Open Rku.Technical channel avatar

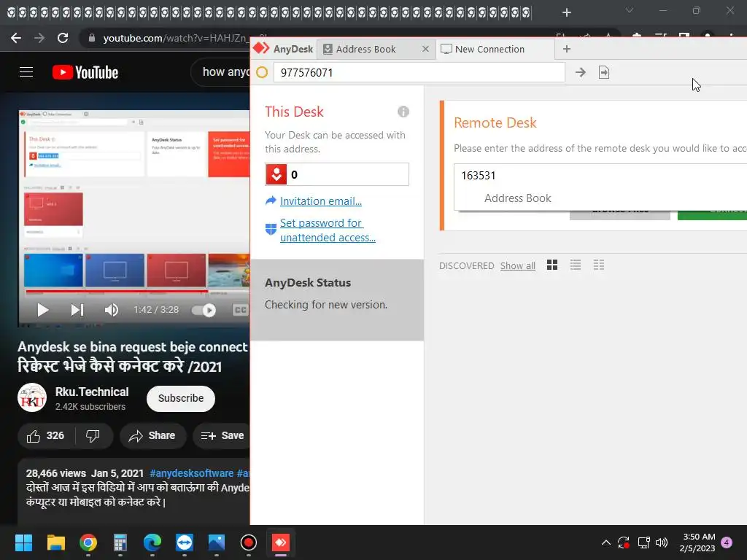tap(32, 397)
